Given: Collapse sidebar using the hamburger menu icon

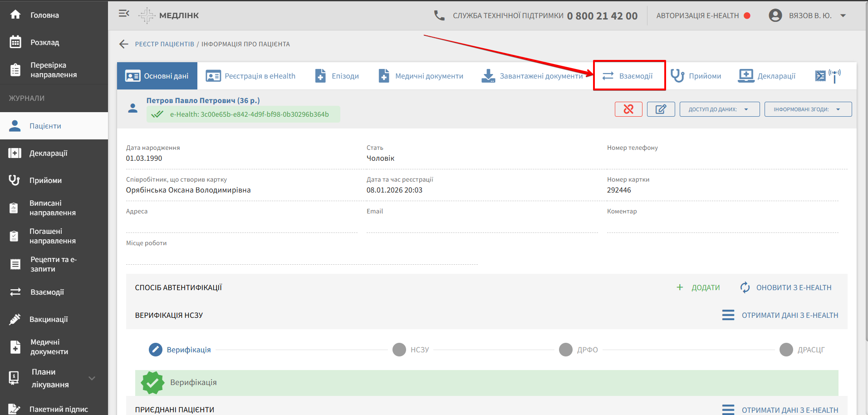Looking at the screenshot, I should tap(123, 14).
